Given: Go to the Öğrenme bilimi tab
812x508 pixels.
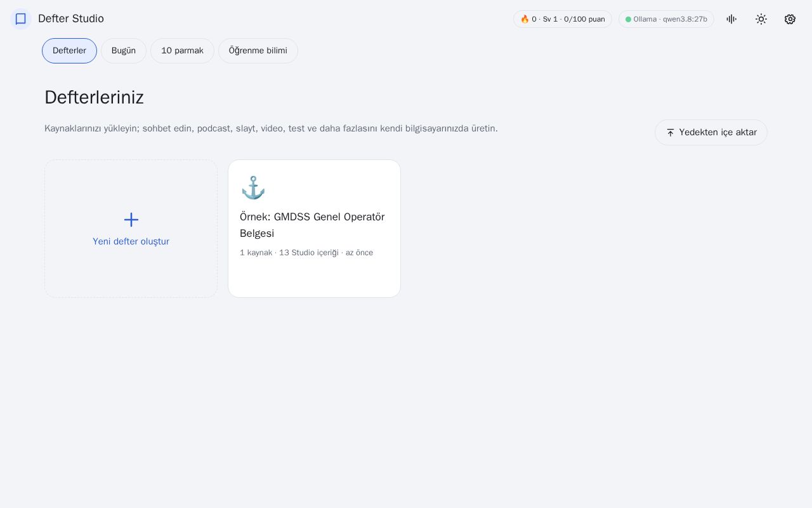Looking at the screenshot, I should (258, 51).
